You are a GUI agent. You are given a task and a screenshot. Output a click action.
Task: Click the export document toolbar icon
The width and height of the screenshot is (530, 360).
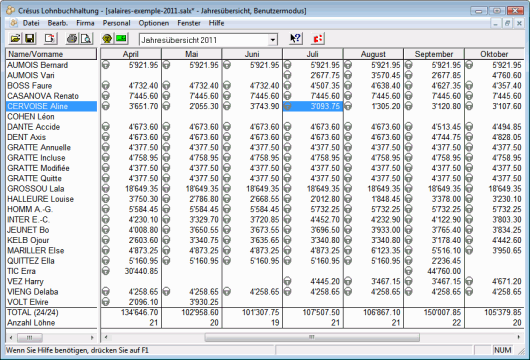[x=50, y=39]
